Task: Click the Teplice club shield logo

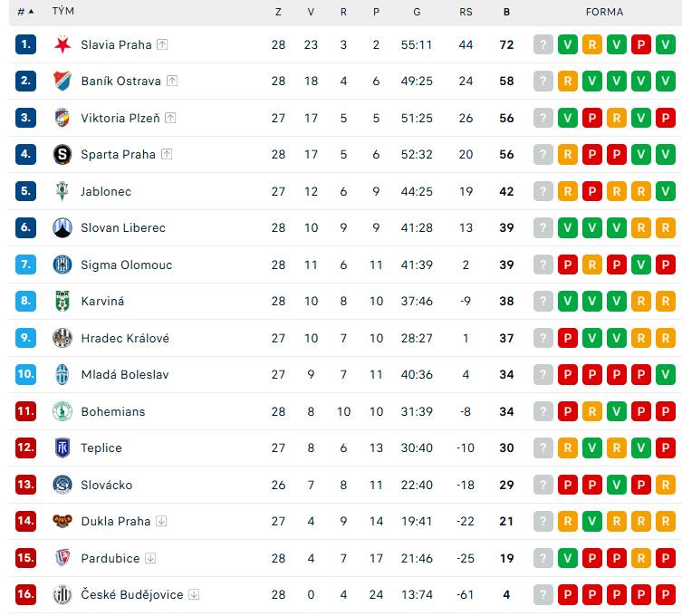Action: click(62, 448)
